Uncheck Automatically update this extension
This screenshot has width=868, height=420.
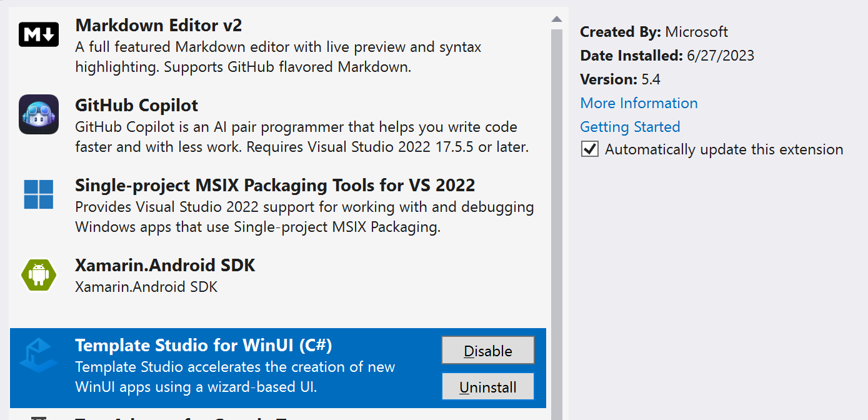tap(589, 149)
